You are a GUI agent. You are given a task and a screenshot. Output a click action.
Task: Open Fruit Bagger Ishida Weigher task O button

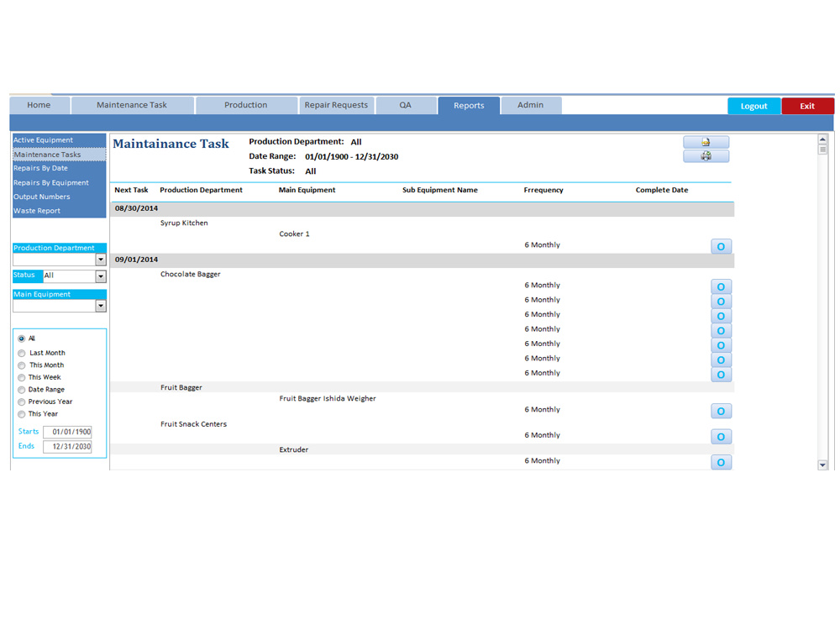[721, 411]
